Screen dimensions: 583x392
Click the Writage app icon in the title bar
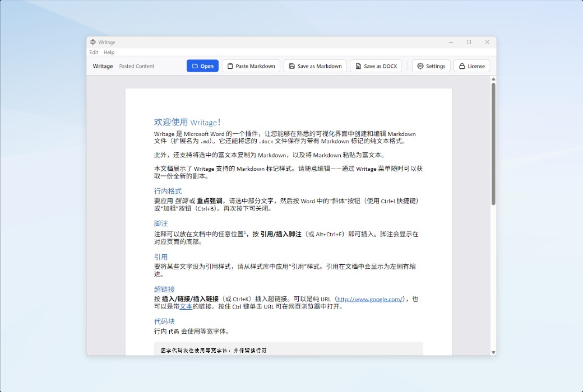point(93,42)
